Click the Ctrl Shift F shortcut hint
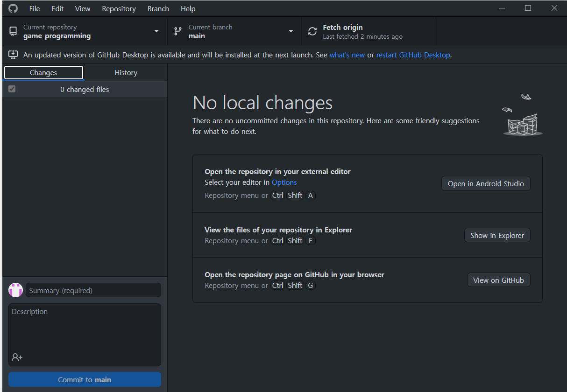The width and height of the screenshot is (567, 392). click(x=294, y=241)
